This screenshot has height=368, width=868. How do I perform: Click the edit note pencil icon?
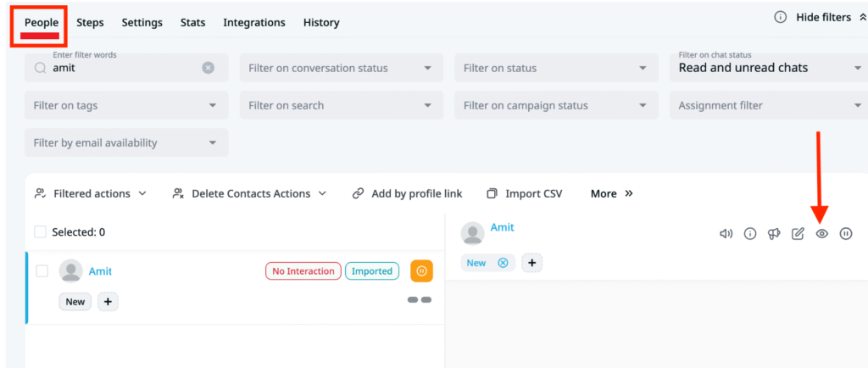coord(798,234)
